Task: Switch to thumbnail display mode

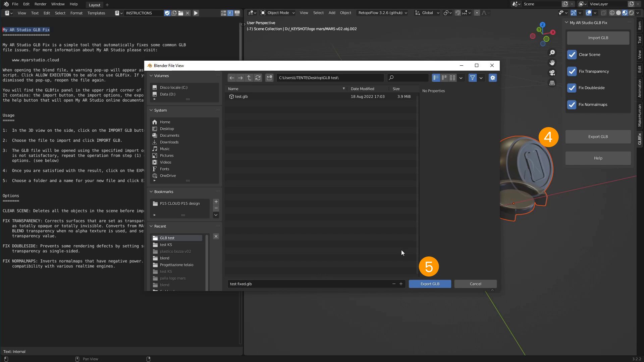Action: click(x=452, y=78)
